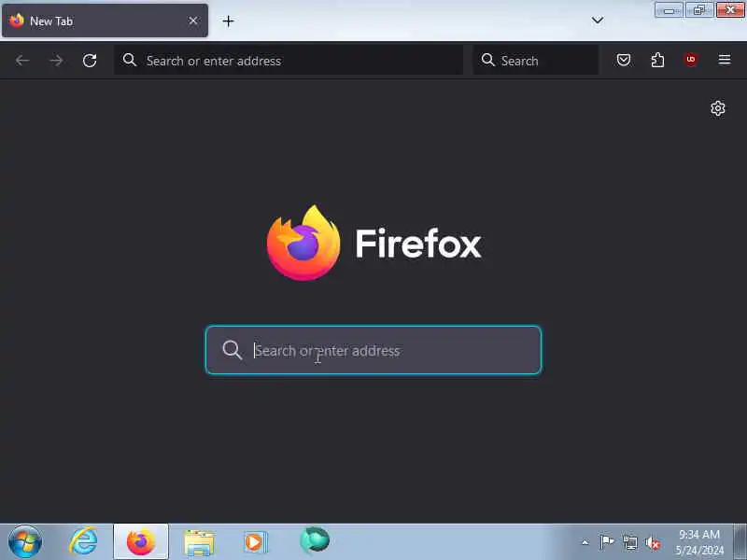Screen dimensions: 747x560
Task: Click the Show desktop strip
Action: tap(740, 542)
